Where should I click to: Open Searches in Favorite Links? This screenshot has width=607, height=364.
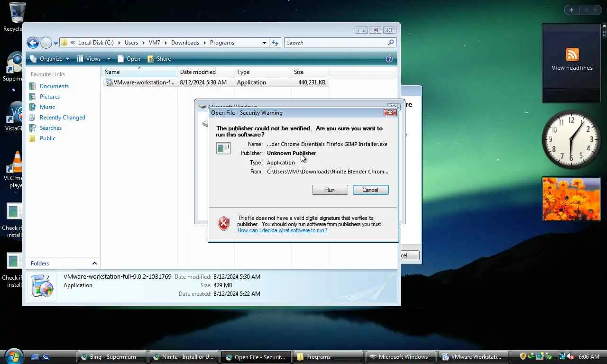[x=50, y=128]
